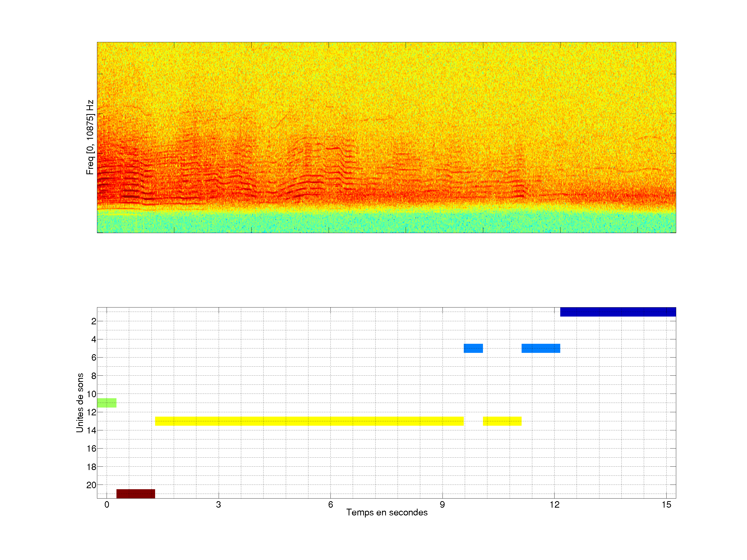Select the short light blue bar near 9.7 seconds
The image size is (747, 560).
(473, 348)
